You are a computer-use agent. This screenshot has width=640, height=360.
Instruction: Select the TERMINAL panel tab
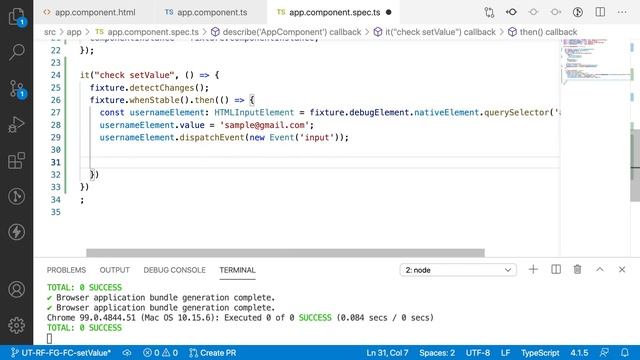[237, 270]
